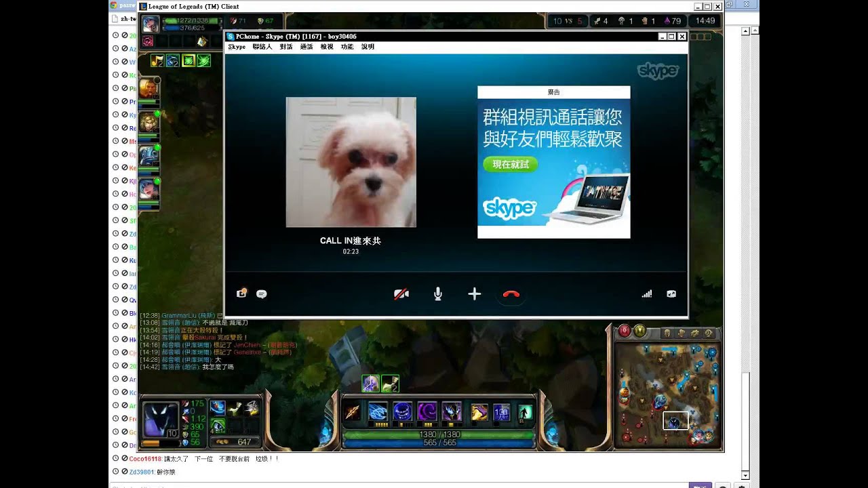
Task: Click the clock timeout icon beside Zd39801
Action: tap(116, 472)
